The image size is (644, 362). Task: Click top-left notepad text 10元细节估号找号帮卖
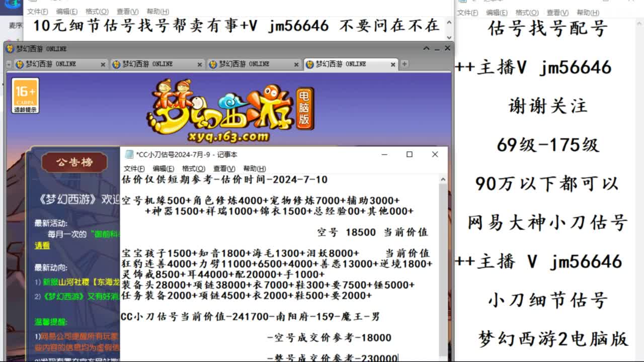(237, 26)
